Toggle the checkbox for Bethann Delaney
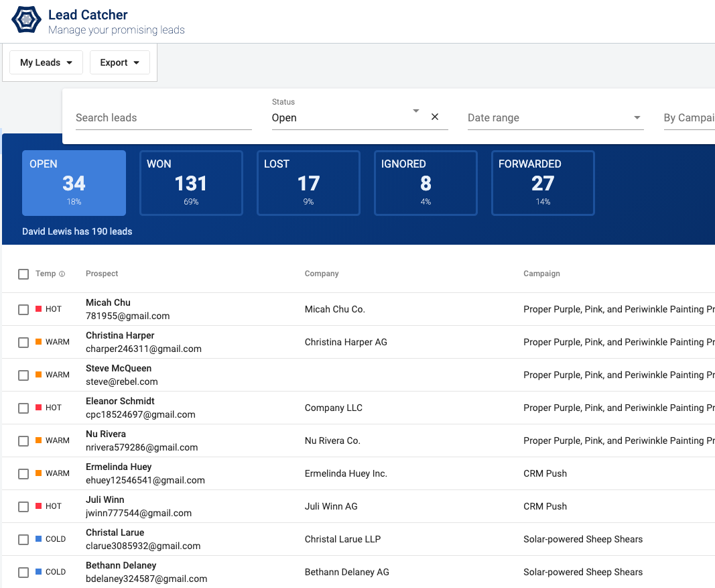715x588 pixels. (x=23, y=573)
